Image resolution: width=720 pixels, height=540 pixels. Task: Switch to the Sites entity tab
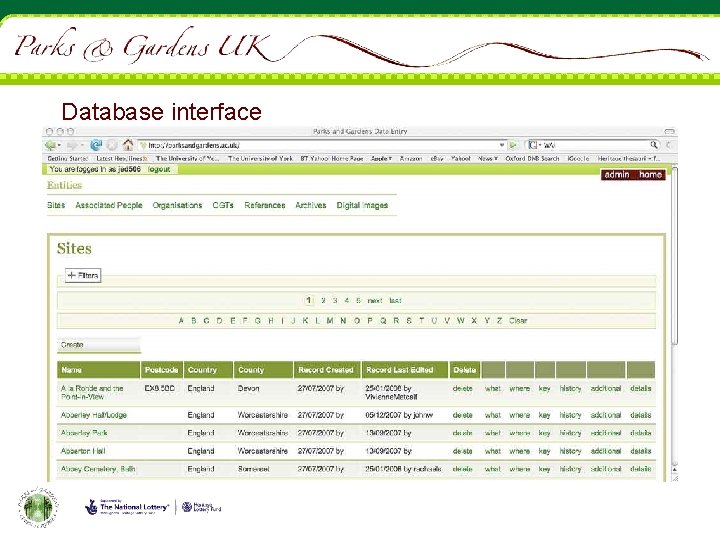[x=56, y=205]
